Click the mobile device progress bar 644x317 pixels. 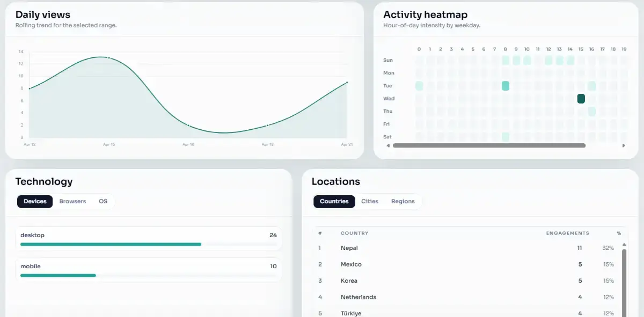tap(149, 275)
